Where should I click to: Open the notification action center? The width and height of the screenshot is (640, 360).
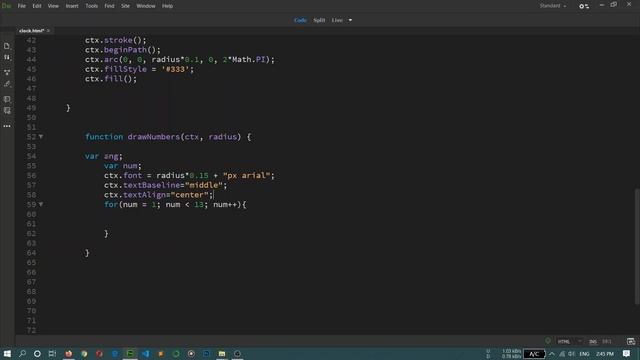pos(627,354)
